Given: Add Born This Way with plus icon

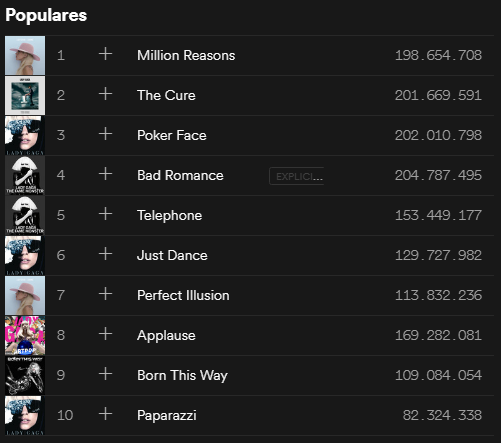Looking at the screenshot, I should pos(105,374).
